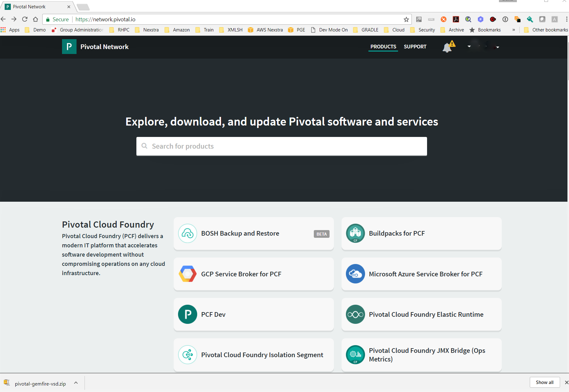Open the Other bookmarks folder
This screenshot has height=392, width=569.
[546, 30]
